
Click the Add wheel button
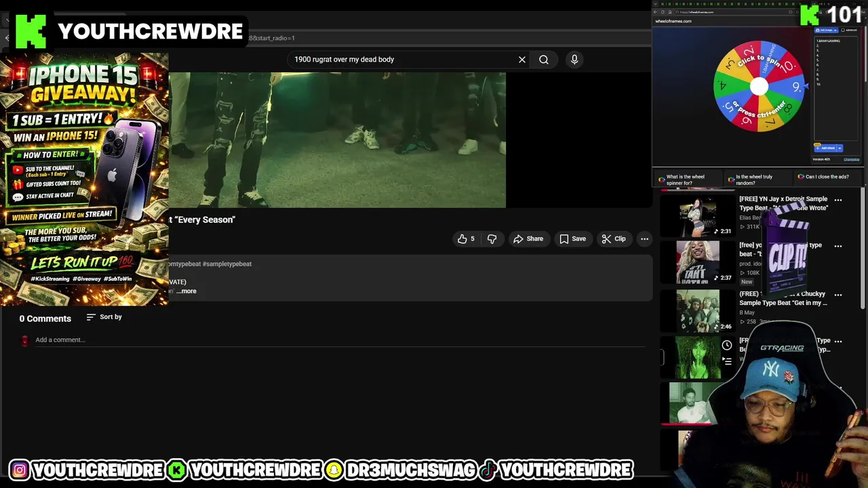pyautogui.click(x=825, y=148)
